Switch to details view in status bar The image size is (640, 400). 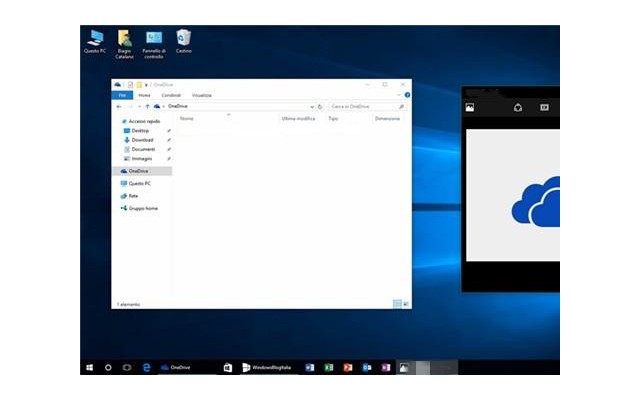[397, 304]
